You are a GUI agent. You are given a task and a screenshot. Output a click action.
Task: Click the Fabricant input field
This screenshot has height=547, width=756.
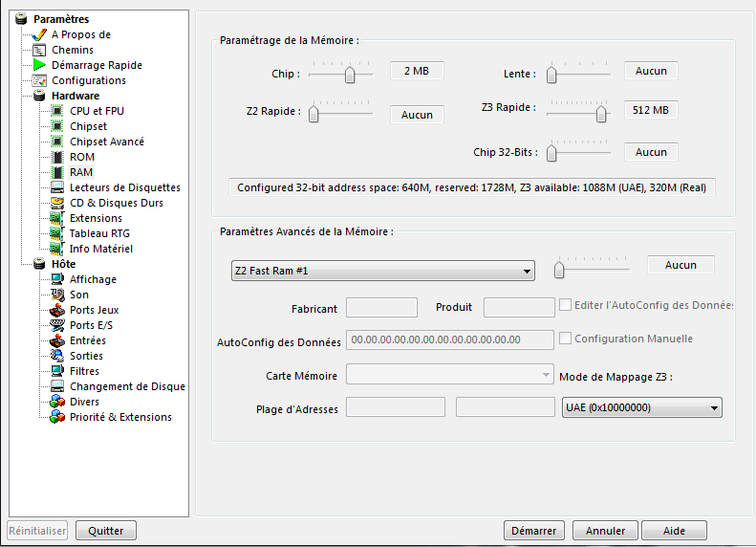(380, 307)
